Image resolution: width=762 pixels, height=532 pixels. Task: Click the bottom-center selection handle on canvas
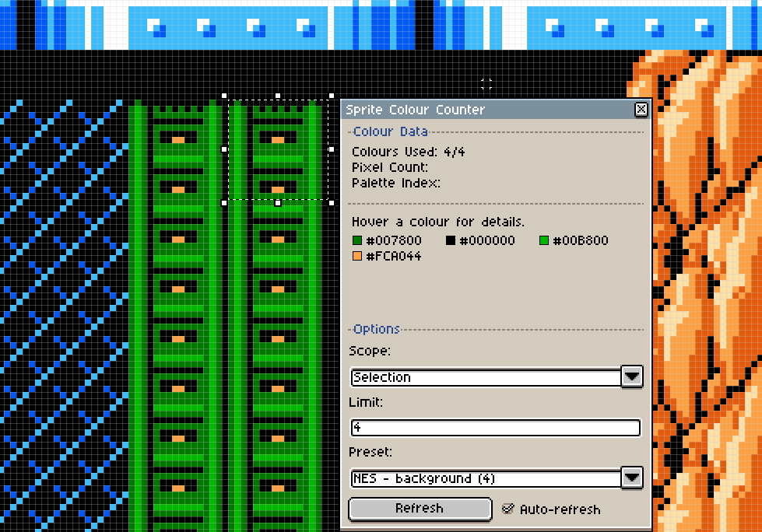pyautogui.click(x=278, y=203)
